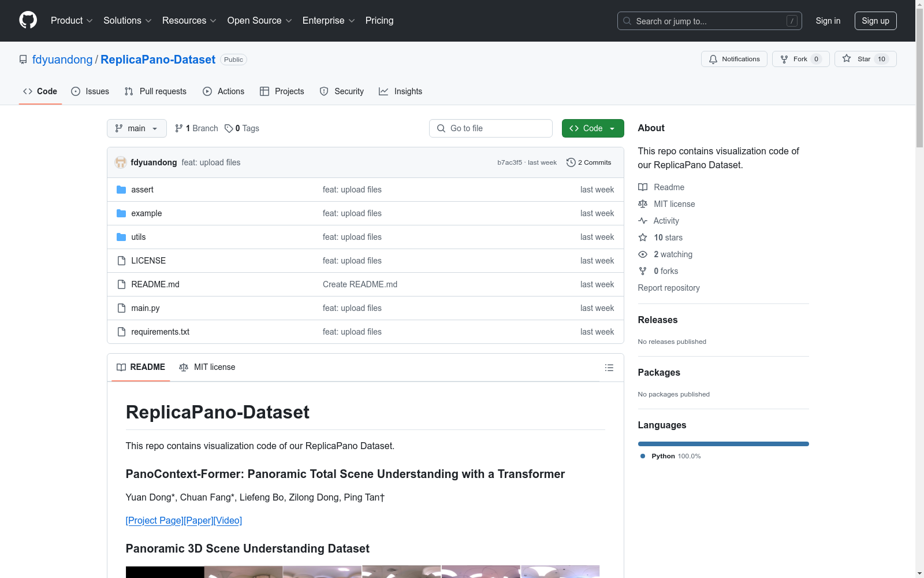Open the green Code clone dropdown
The width and height of the screenshot is (924, 578).
point(593,128)
